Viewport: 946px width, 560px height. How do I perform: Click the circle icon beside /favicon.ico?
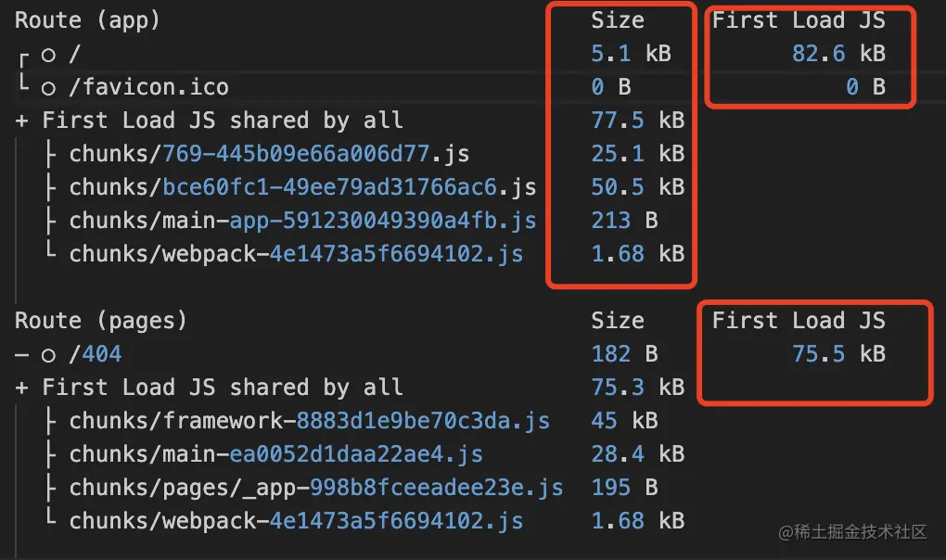(48, 89)
